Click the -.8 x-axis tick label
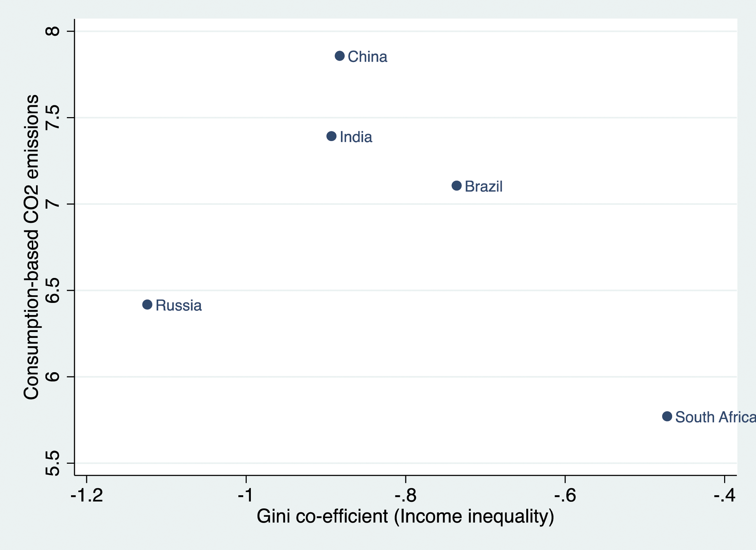756x550 pixels. [x=405, y=495]
